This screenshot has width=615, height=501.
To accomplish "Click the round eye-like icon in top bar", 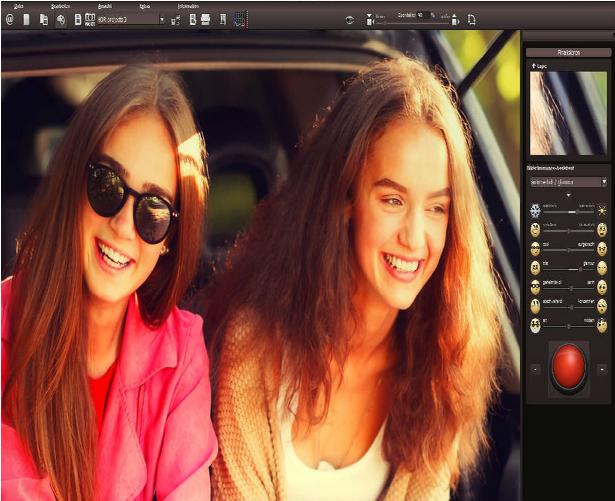I will point(349,20).
